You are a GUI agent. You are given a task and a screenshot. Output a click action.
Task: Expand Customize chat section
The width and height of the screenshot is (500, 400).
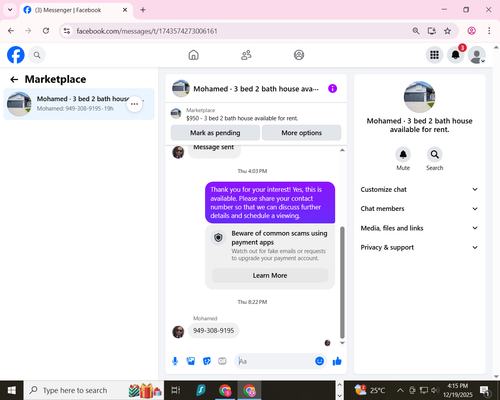[x=419, y=189]
